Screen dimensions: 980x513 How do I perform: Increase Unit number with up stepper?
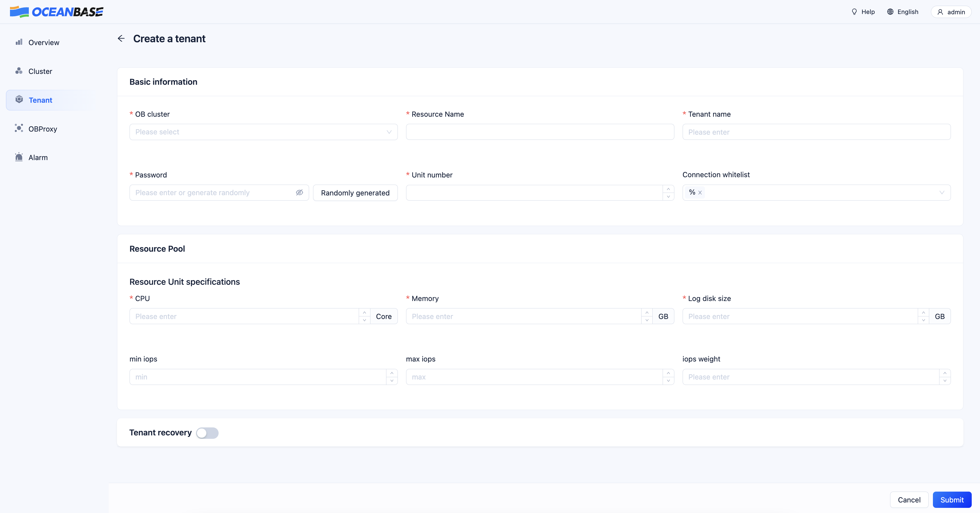pos(668,189)
